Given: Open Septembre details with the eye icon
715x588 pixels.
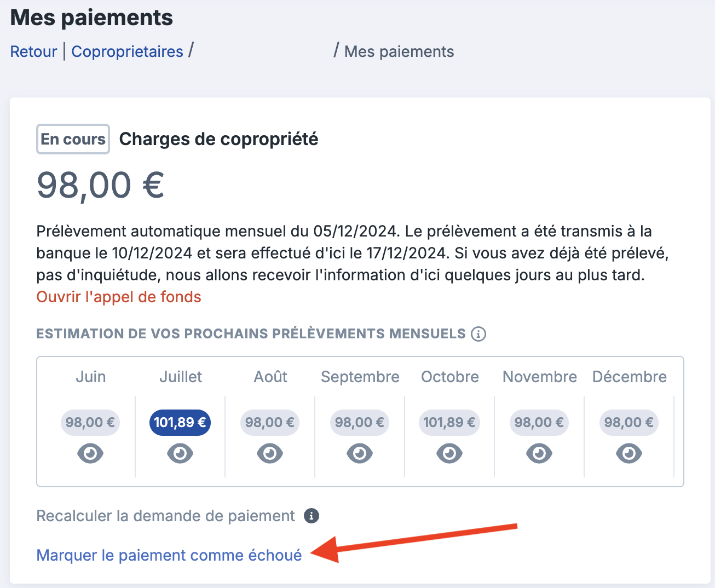Looking at the screenshot, I should pos(360,453).
